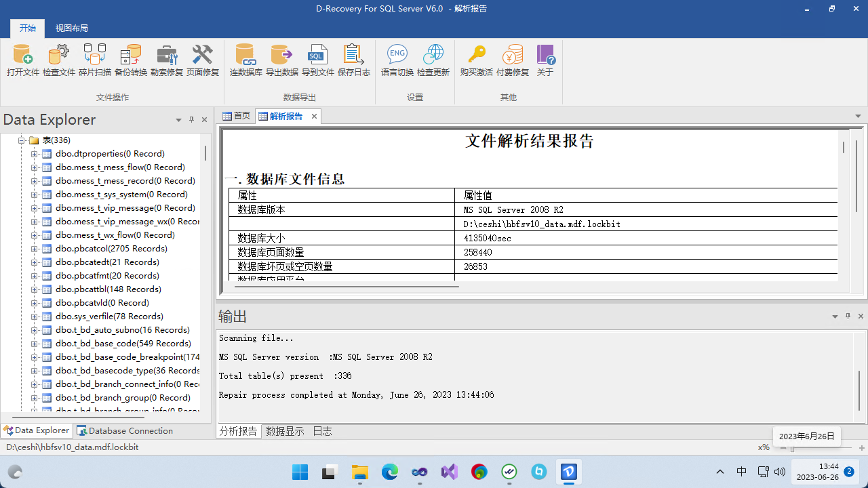Open File Explorer from the taskbar

[359, 472]
